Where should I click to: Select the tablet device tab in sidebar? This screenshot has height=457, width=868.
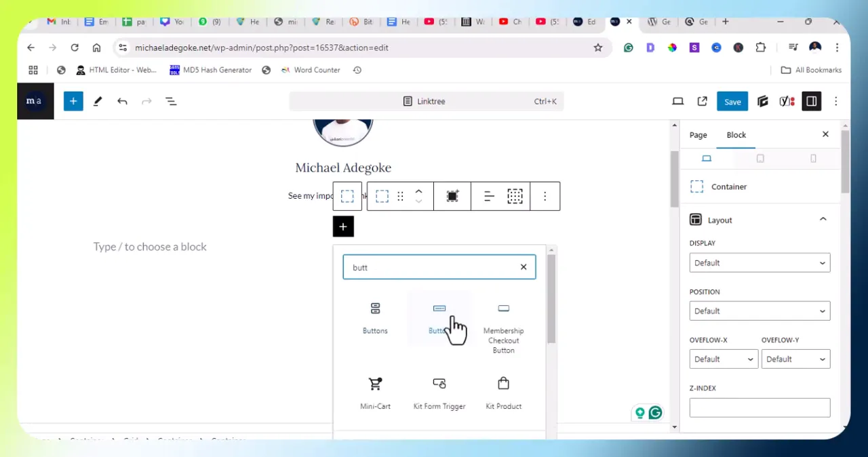coord(760,159)
